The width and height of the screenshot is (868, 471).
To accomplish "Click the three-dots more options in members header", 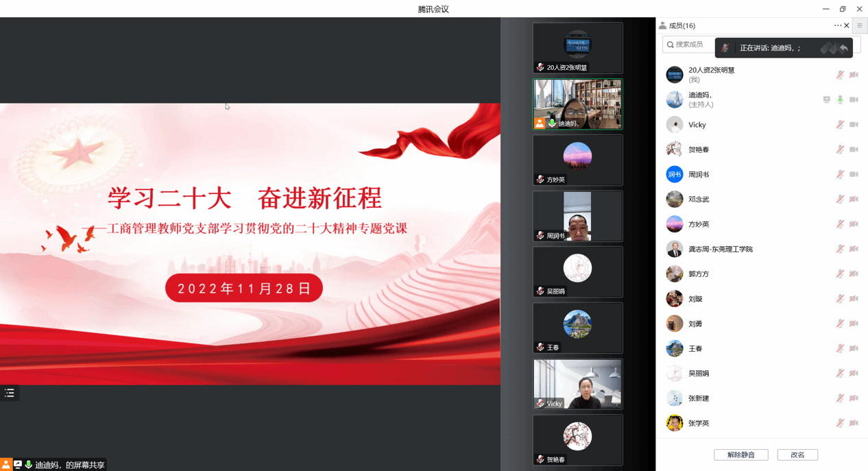I will 837,25.
